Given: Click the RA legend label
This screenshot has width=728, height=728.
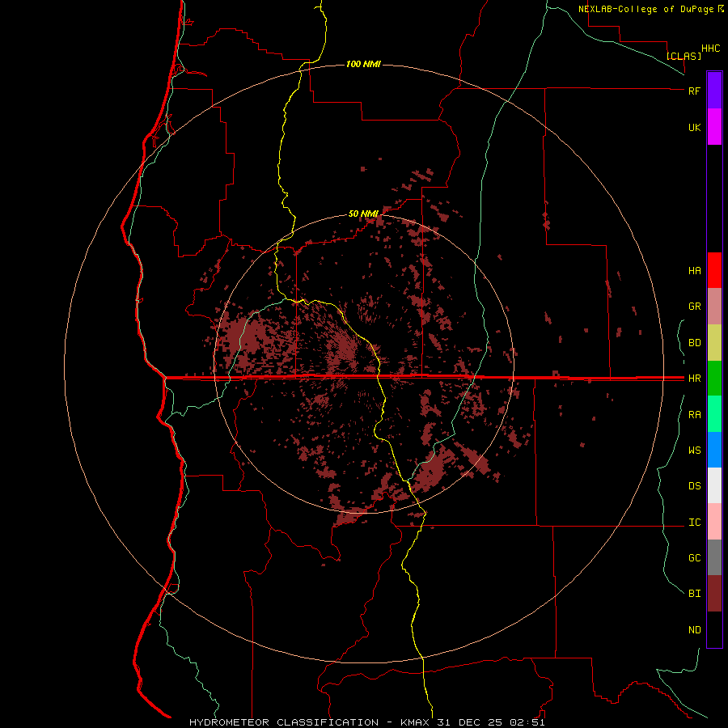Looking at the screenshot, I should click(694, 415).
